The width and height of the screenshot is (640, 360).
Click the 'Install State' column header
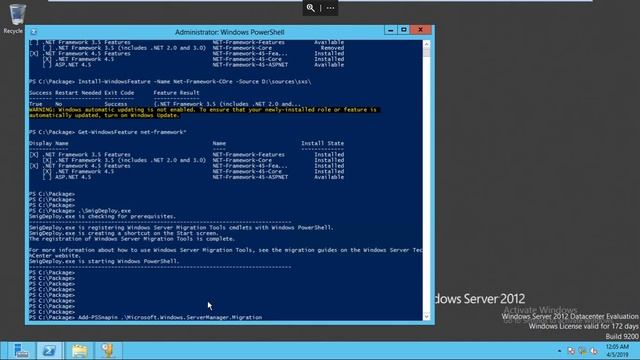coord(322,143)
